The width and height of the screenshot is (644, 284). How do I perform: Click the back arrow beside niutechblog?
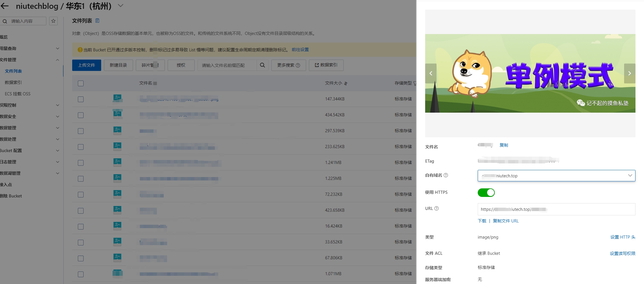point(5,6)
